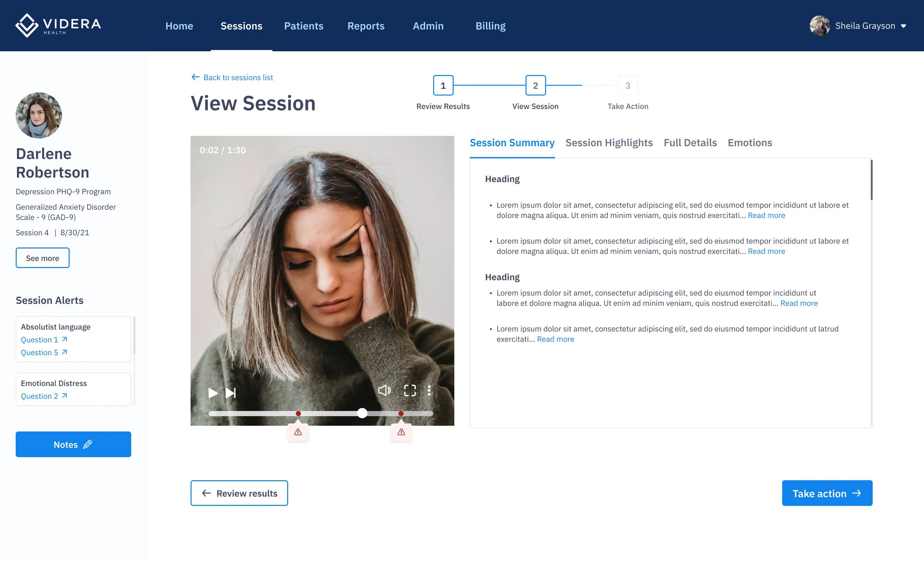Play the session video

(213, 393)
